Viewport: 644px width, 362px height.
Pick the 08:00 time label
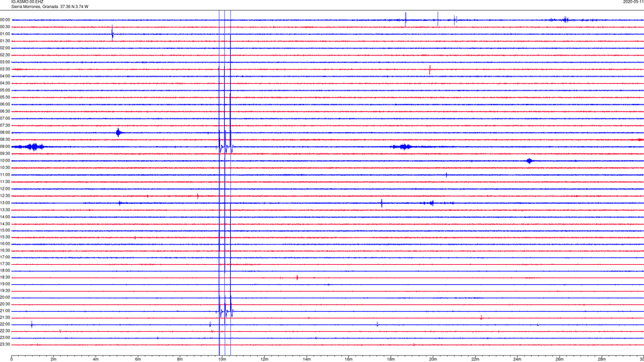tap(5, 133)
